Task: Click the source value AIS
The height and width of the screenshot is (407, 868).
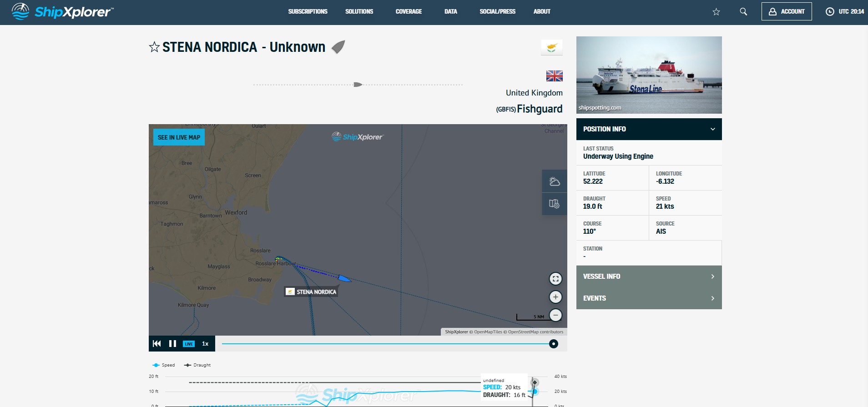Action: tap(661, 231)
